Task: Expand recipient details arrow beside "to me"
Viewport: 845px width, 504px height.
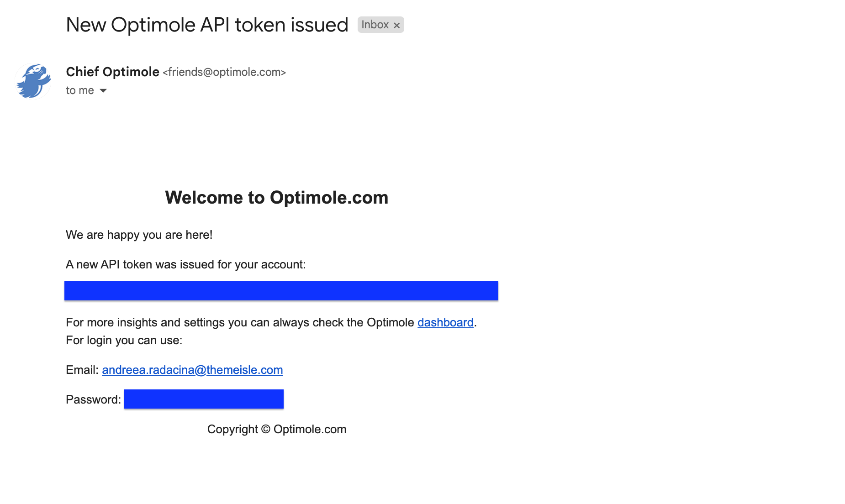Action: pos(103,91)
